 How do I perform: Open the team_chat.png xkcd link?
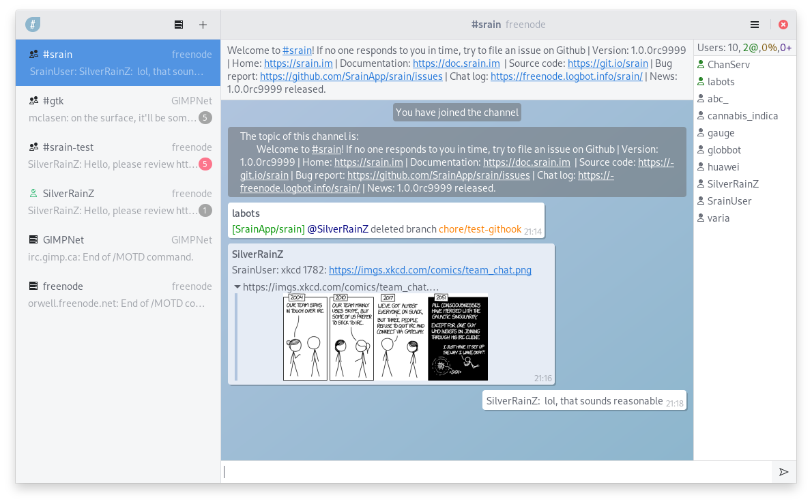tap(430, 270)
